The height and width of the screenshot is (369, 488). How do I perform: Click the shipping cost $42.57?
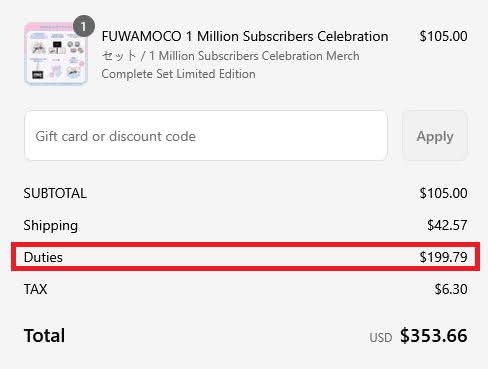tap(447, 225)
